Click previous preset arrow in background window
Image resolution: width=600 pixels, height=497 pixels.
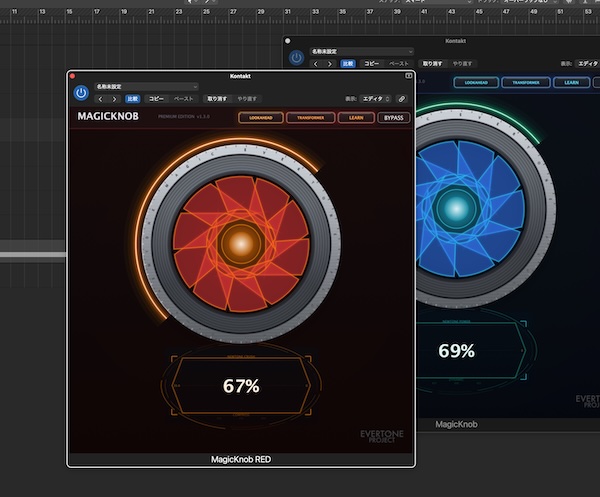pyautogui.click(x=316, y=64)
